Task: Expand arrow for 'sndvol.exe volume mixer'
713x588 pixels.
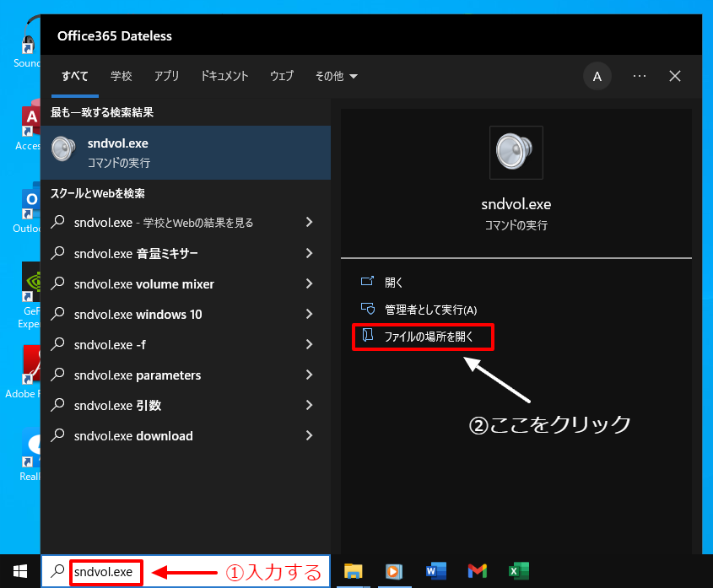Action: click(x=309, y=283)
